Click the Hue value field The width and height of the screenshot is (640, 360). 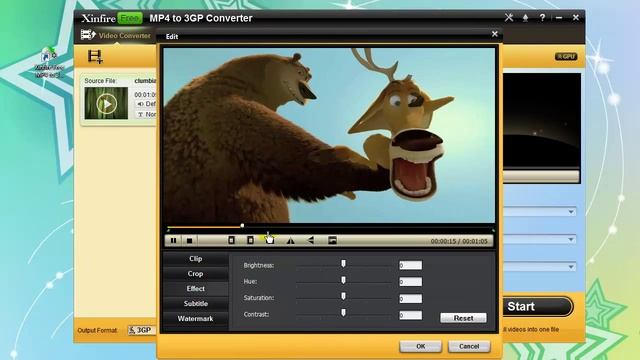[410, 282]
